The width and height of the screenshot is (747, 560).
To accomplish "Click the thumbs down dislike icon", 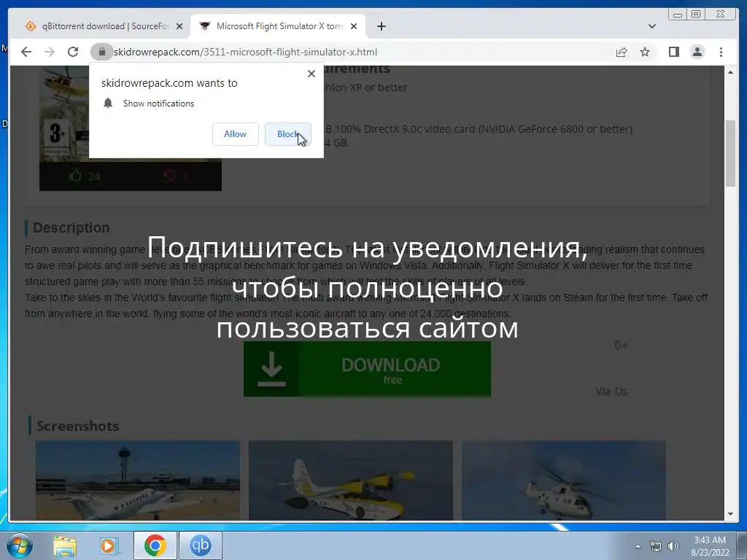I will click(169, 176).
